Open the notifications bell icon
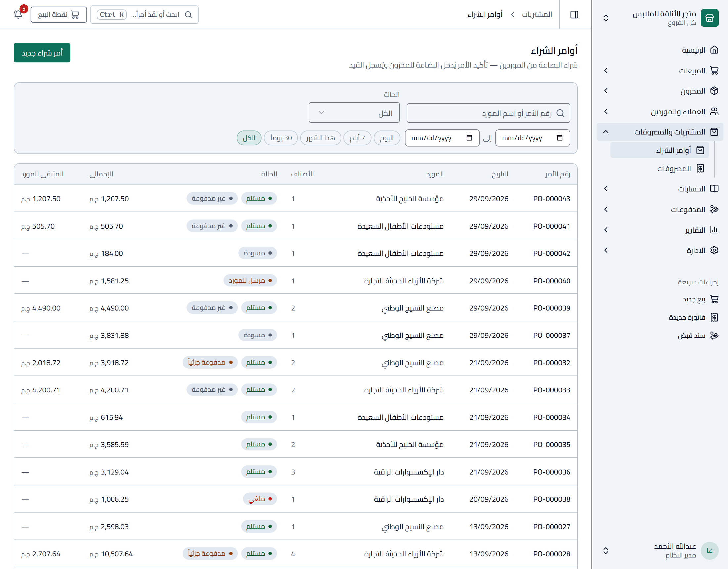Image resolution: width=728 pixels, height=569 pixels. tap(18, 14)
